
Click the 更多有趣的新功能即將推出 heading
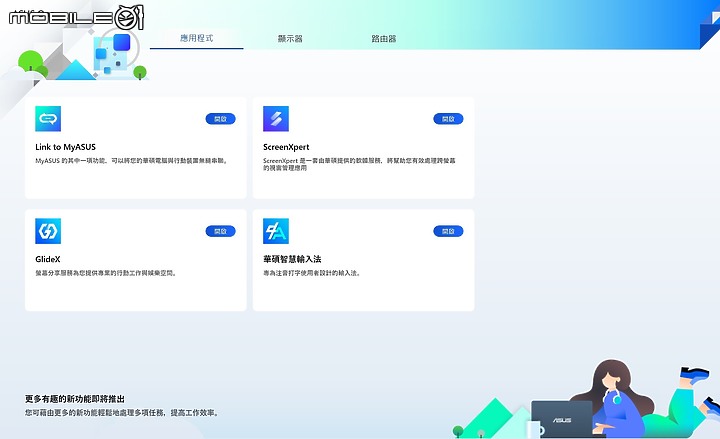point(75,399)
